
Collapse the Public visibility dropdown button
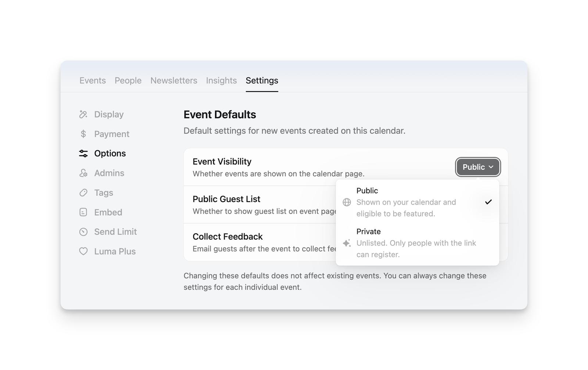pyautogui.click(x=478, y=167)
